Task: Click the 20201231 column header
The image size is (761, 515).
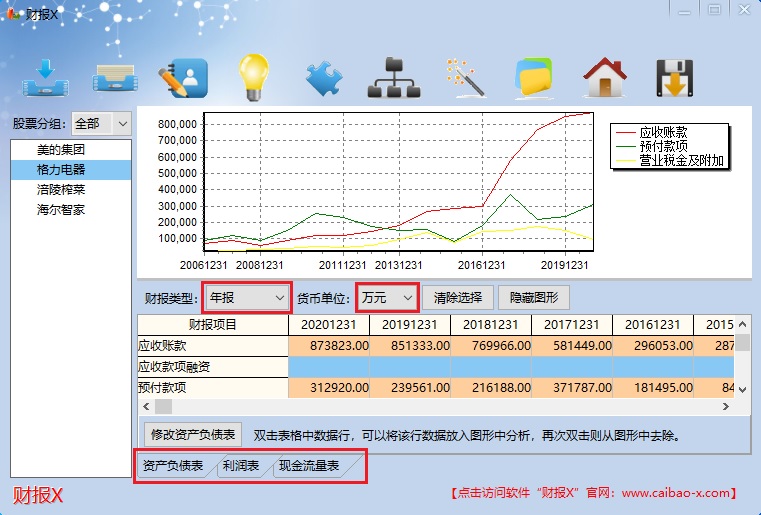Action: [329, 325]
